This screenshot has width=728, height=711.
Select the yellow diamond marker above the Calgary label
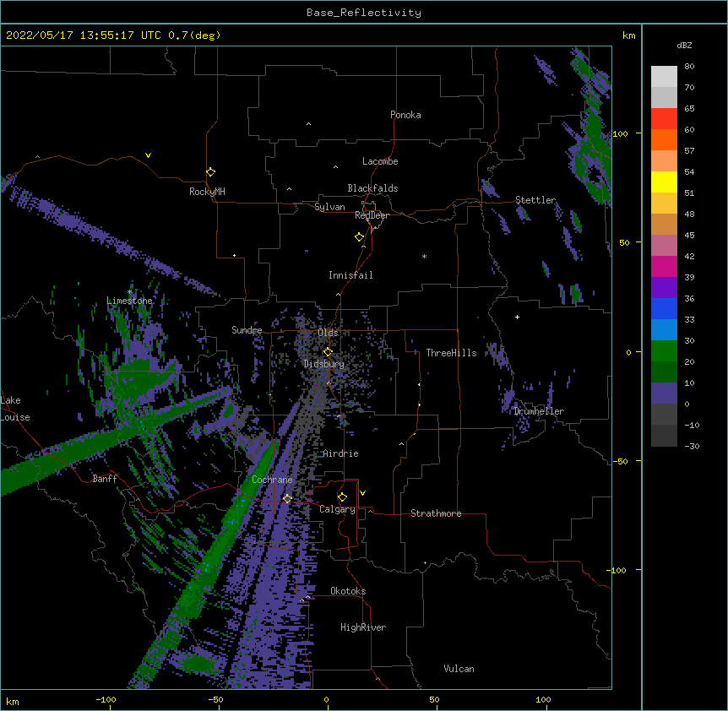pos(342,497)
